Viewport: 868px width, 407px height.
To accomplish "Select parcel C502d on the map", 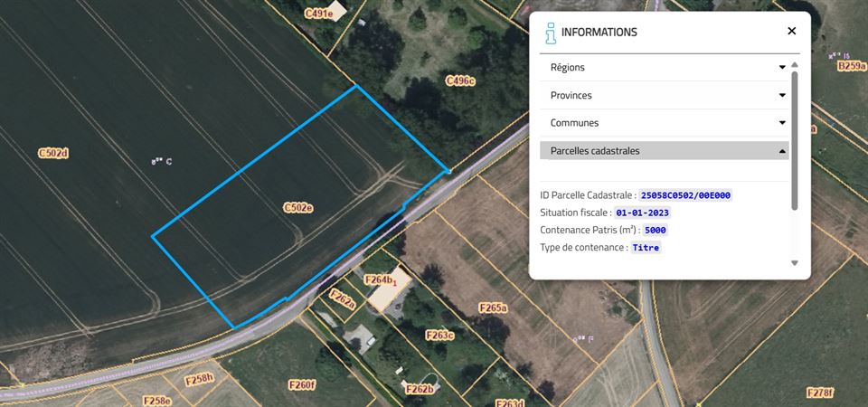I will (x=53, y=154).
